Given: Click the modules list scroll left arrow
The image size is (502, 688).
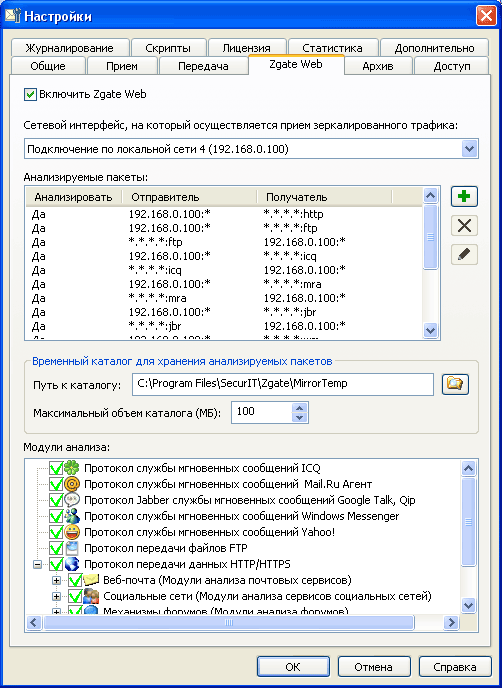Looking at the screenshot, I should 35,622.
